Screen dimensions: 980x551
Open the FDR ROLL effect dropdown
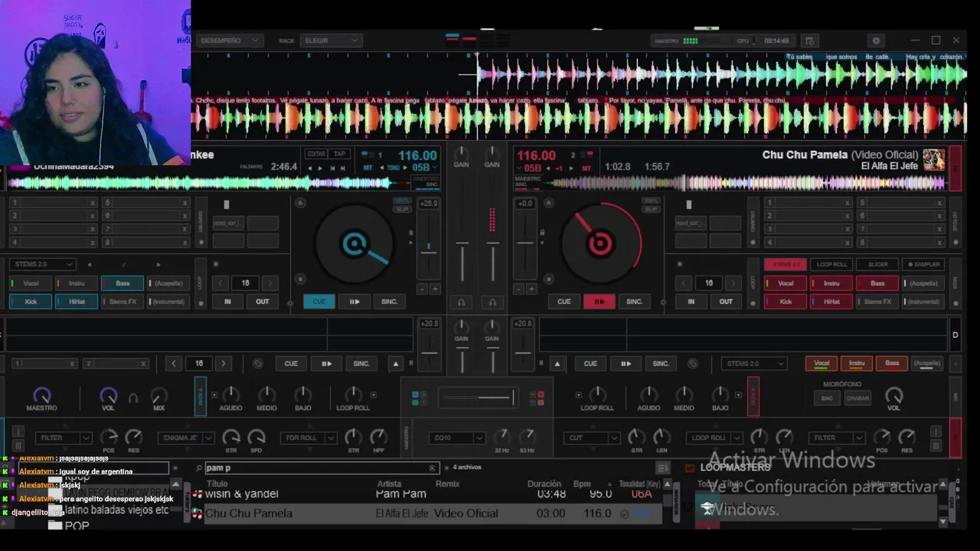(x=309, y=438)
